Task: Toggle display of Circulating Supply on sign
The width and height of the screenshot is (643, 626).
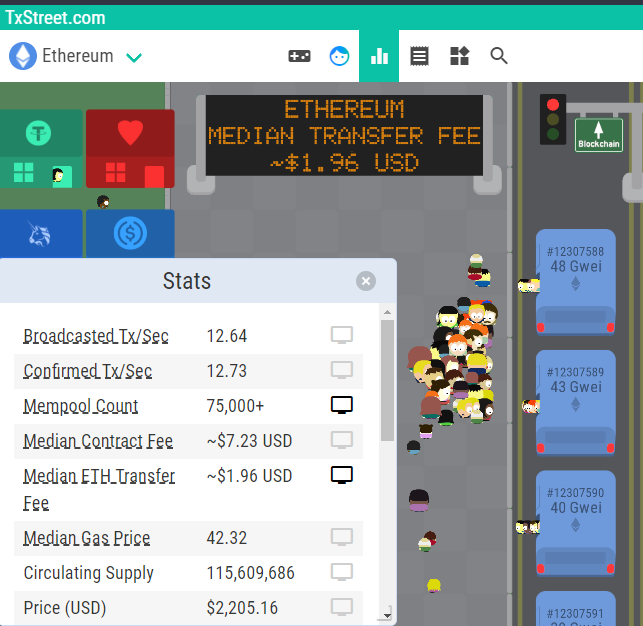Action: click(x=342, y=573)
